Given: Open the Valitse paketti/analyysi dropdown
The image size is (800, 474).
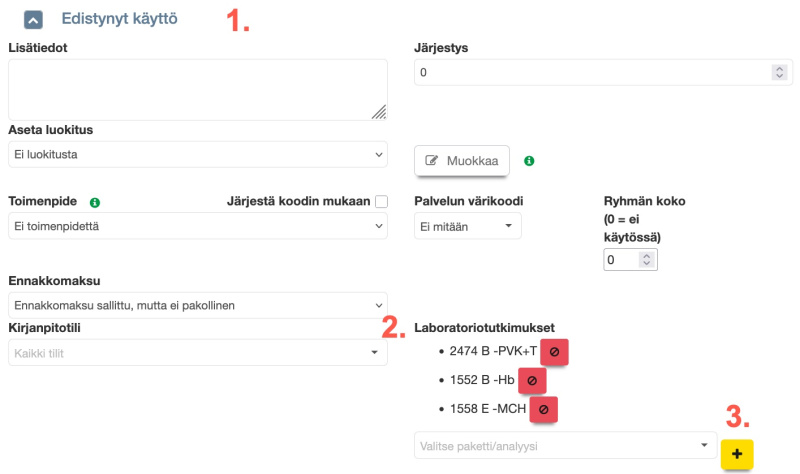Looking at the screenshot, I should 565,445.
